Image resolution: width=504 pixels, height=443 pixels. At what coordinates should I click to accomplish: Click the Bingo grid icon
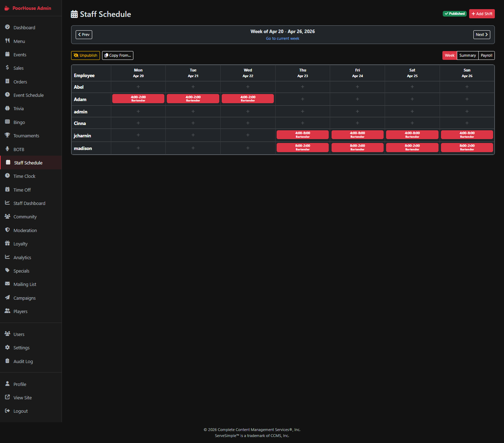(7, 122)
